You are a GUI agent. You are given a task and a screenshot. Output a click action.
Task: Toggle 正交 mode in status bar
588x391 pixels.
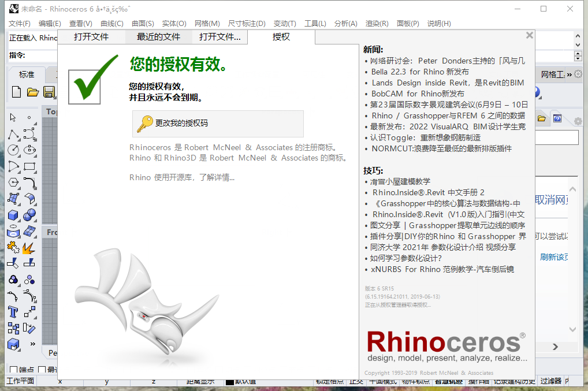[x=356, y=381]
